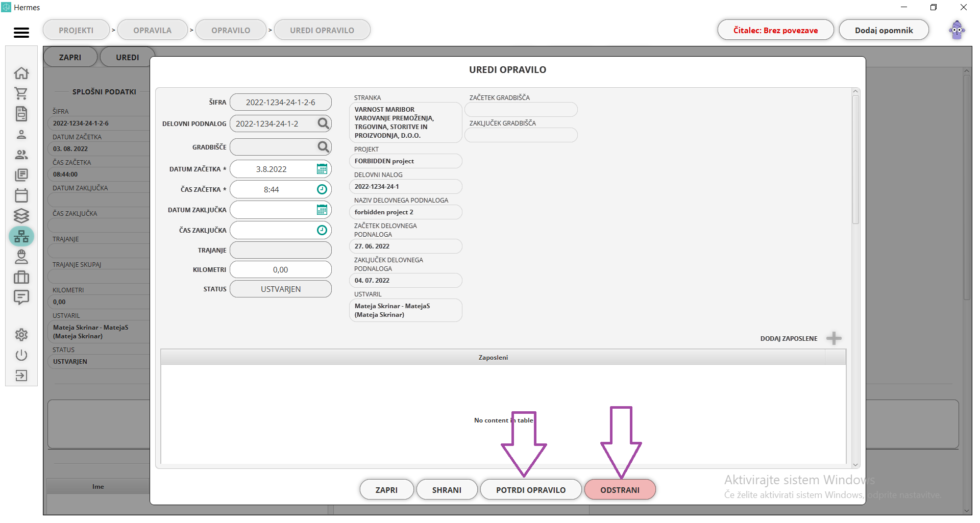Image resolution: width=980 pixels, height=523 pixels.
Task: Click background page scrollbar down arrow
Action: click(x=967, y=511)
